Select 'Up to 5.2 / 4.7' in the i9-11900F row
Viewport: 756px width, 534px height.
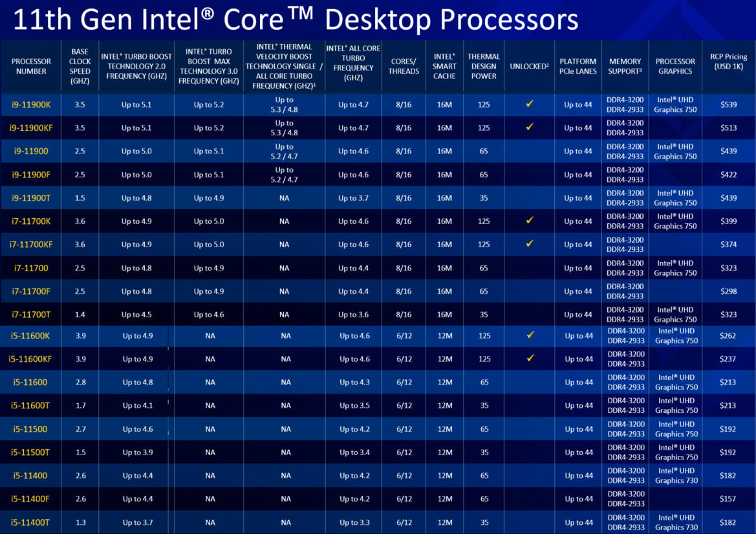[284, 175]
